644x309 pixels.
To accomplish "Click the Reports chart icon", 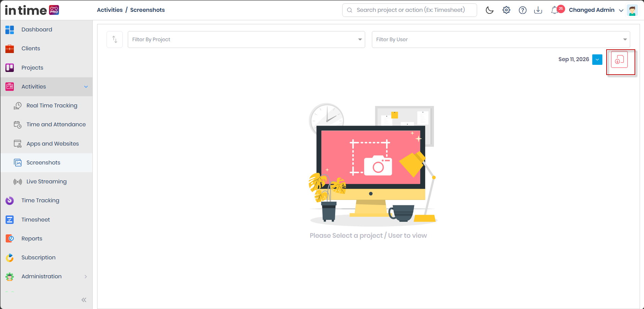I will point(10,239).
